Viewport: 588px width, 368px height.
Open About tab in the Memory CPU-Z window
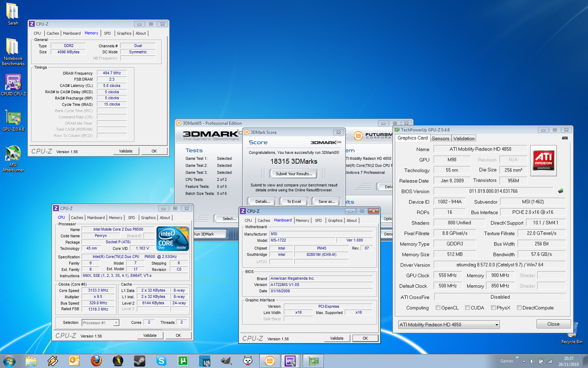(141, 33)
